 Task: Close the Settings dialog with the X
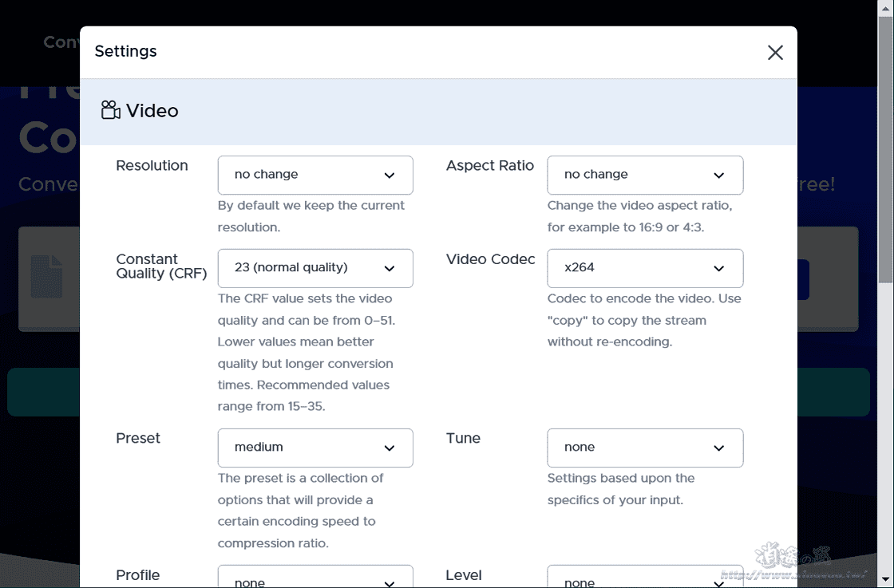pos(774,53)
